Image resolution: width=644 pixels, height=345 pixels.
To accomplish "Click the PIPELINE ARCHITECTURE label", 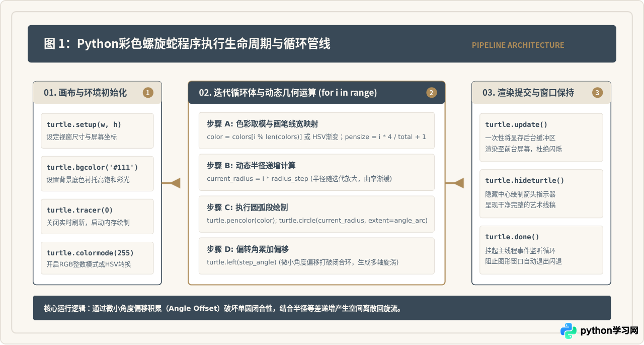I will coord(518,45).
